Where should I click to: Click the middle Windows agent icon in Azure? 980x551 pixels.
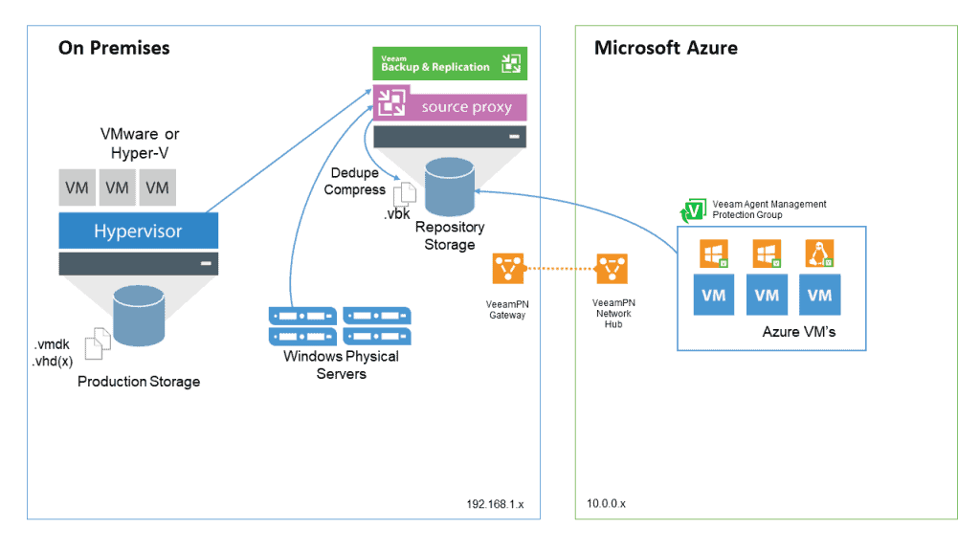coord(767,253)
